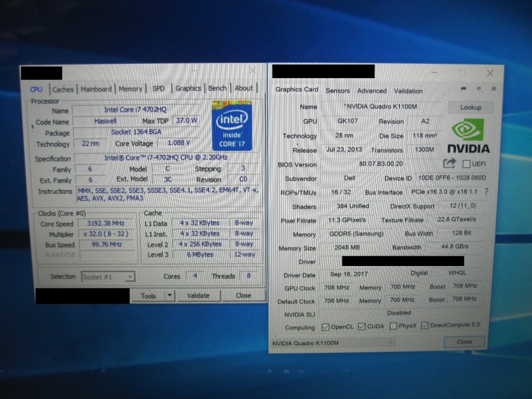Click the Pixel Fillrate value 11.3 GPixel/s

pyautogui.click(x=347, y=220)
